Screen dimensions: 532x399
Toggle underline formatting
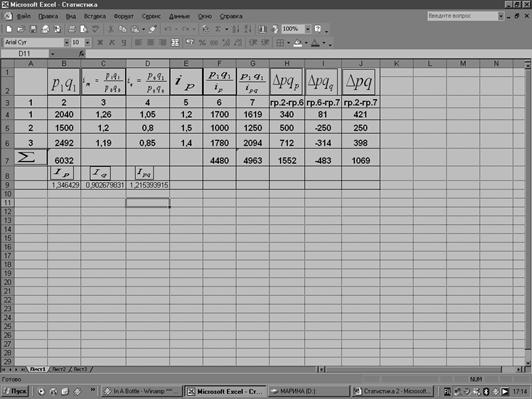pos(124,43)
